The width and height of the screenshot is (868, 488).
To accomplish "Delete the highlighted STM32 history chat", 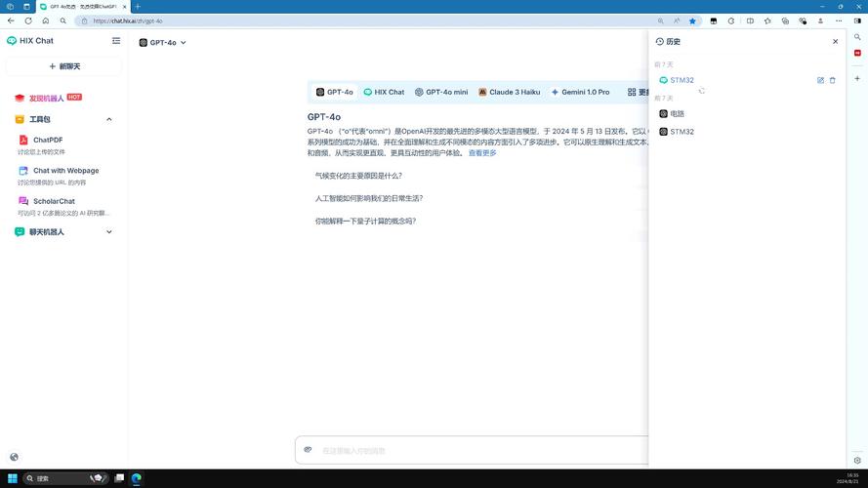I will pos(832,80).
